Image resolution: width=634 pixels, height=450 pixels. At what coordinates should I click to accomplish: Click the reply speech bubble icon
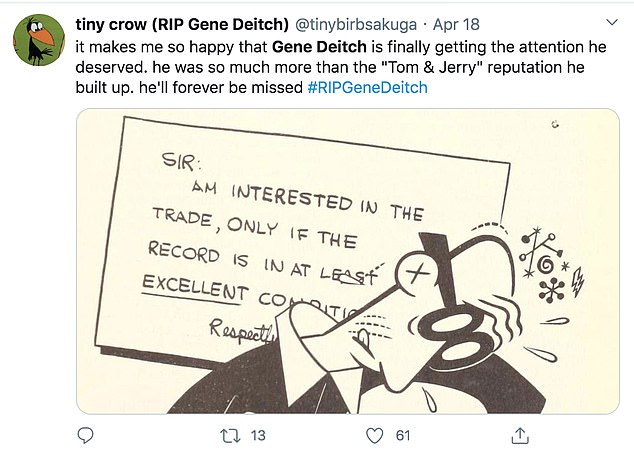tap(87, 435)
